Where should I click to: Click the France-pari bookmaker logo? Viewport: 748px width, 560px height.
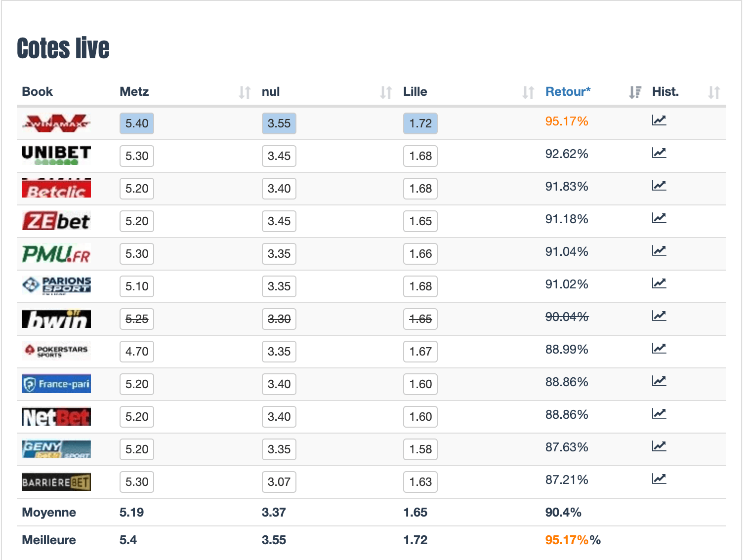click(x=56, y=384)
